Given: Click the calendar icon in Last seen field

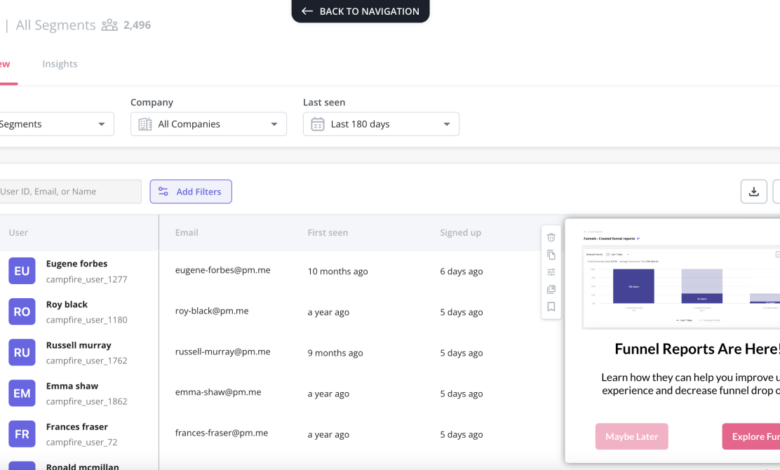Looking at the screenshot, I should point(317,124).
